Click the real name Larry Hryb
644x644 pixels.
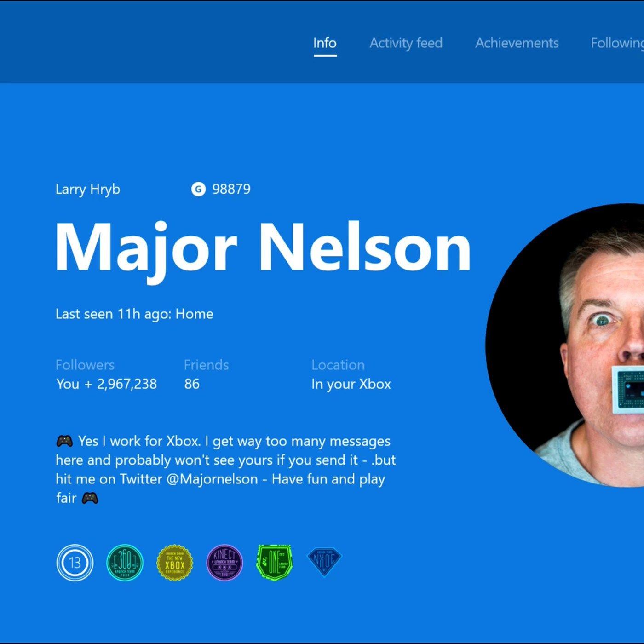[x=88, y=189]
